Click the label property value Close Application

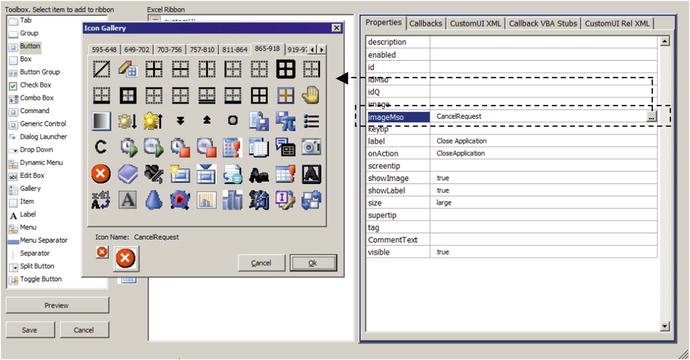pyautogui.click(x=462, y=141)
